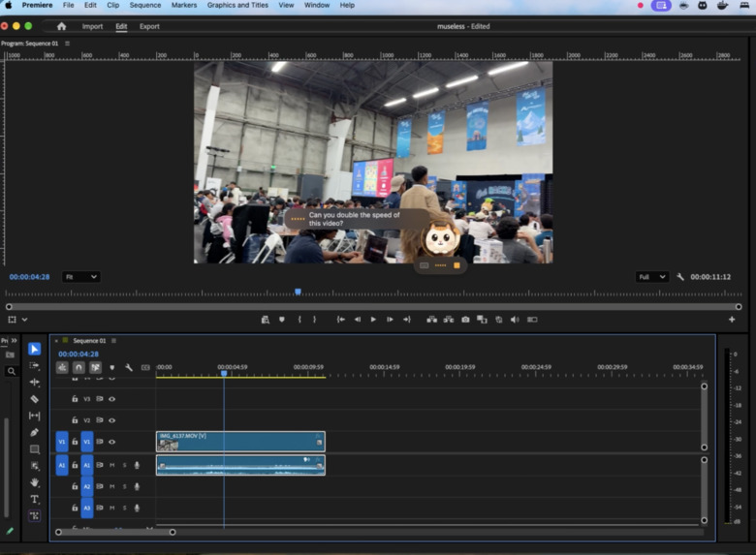The image size is (756, 555).
Task: Select the Hand tool
Action: [x=34, y=482]
